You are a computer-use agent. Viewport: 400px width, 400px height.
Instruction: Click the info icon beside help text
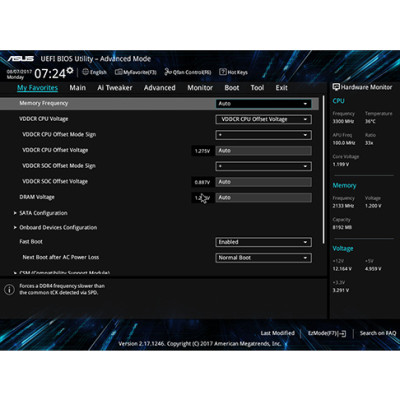(x=9, y=289)
